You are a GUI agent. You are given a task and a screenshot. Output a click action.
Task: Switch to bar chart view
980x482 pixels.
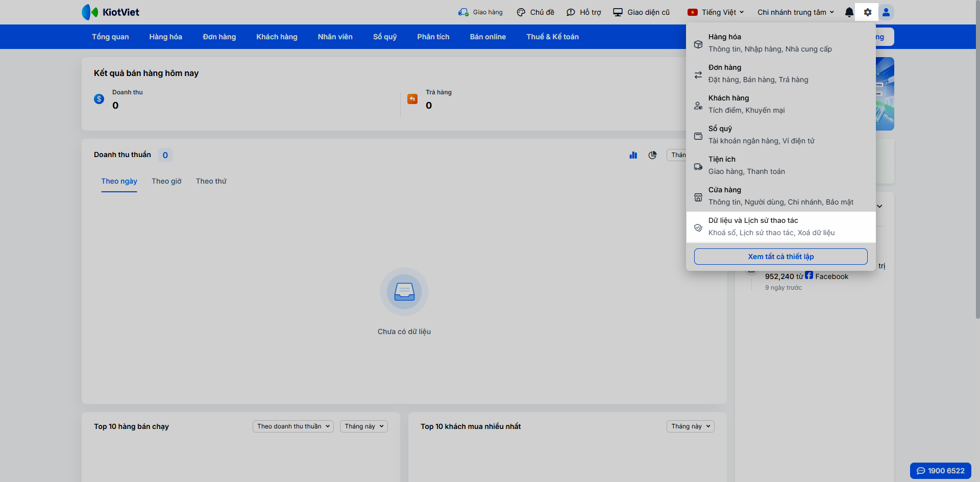point(633,155)
